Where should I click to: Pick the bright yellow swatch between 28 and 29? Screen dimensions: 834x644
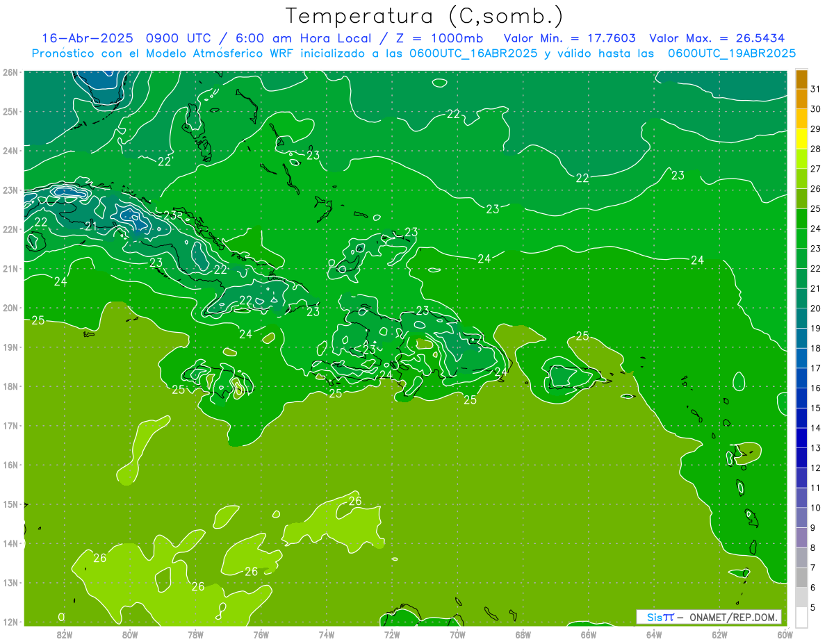pyautogui.click(x=801, y=139)
